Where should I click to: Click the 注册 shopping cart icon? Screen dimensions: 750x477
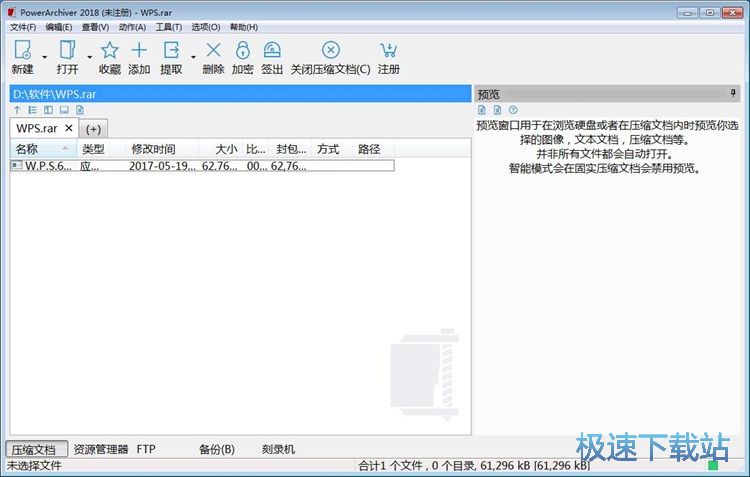(388, 50)
